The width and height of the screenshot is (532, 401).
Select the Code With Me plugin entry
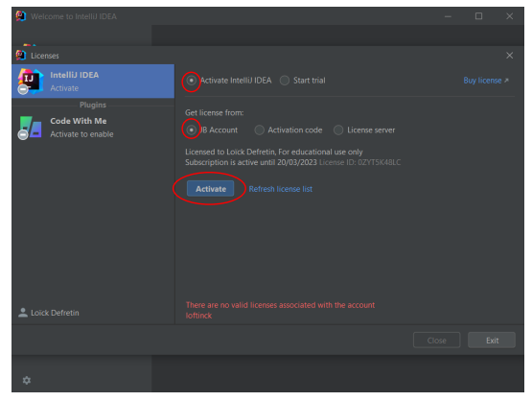click(93, 128)
